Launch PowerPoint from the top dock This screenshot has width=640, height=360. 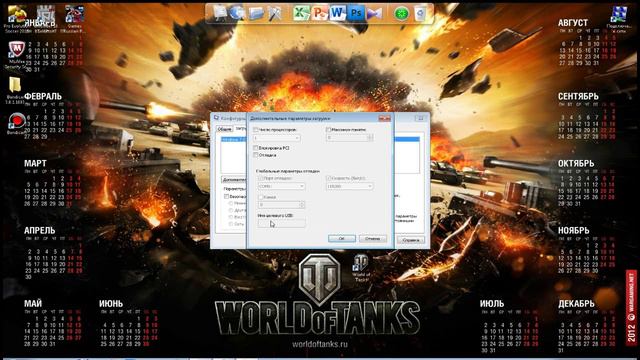point(319,13)
